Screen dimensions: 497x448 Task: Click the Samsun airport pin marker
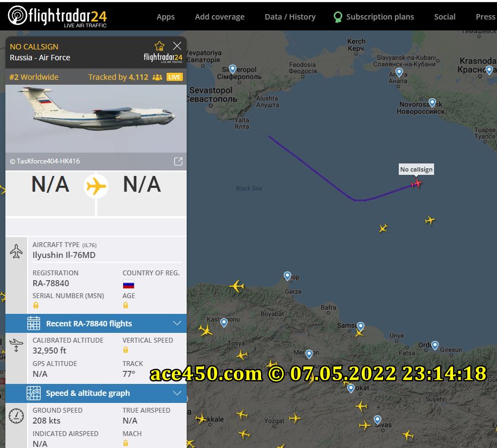(x=361, y=326)
